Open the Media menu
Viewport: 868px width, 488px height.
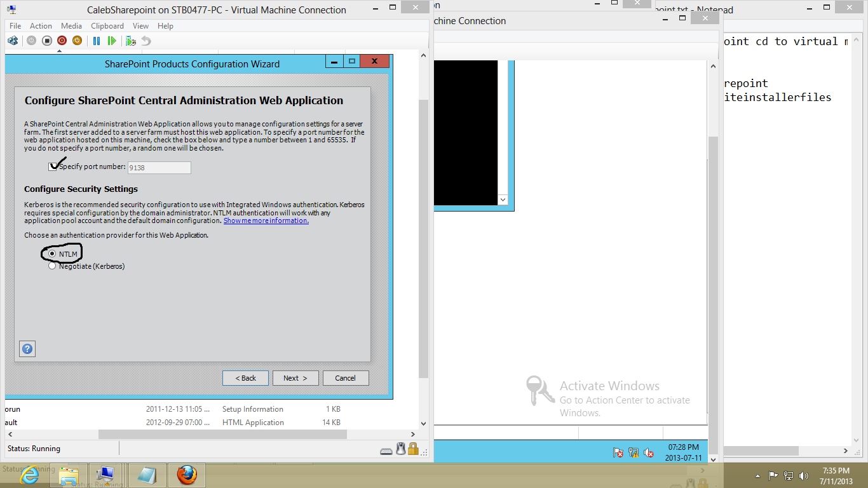[71, 26]
